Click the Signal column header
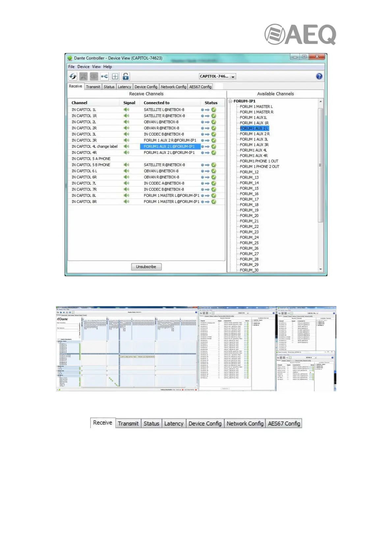Screen dimensions: 392x555 click(x=129, y=103)
